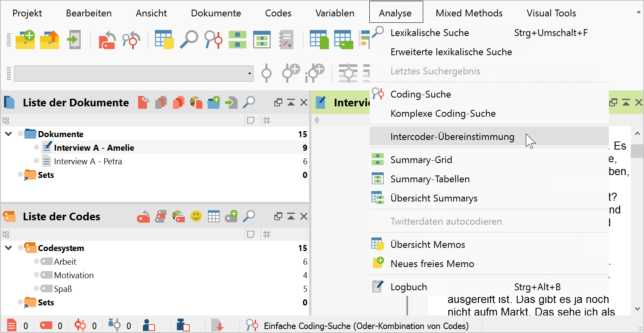Reset activations using the red document toolbar icon
644x333 pixels.
coord(107,40)
